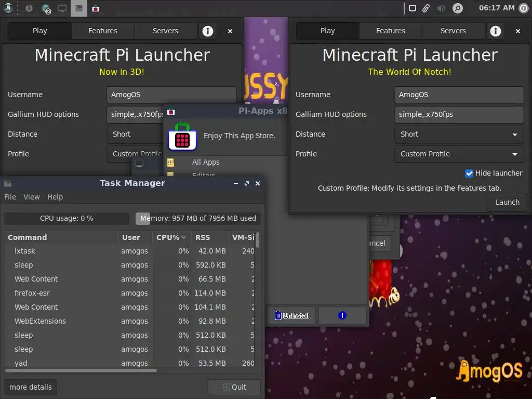Open View menu in Task Manager

[32, 197]
